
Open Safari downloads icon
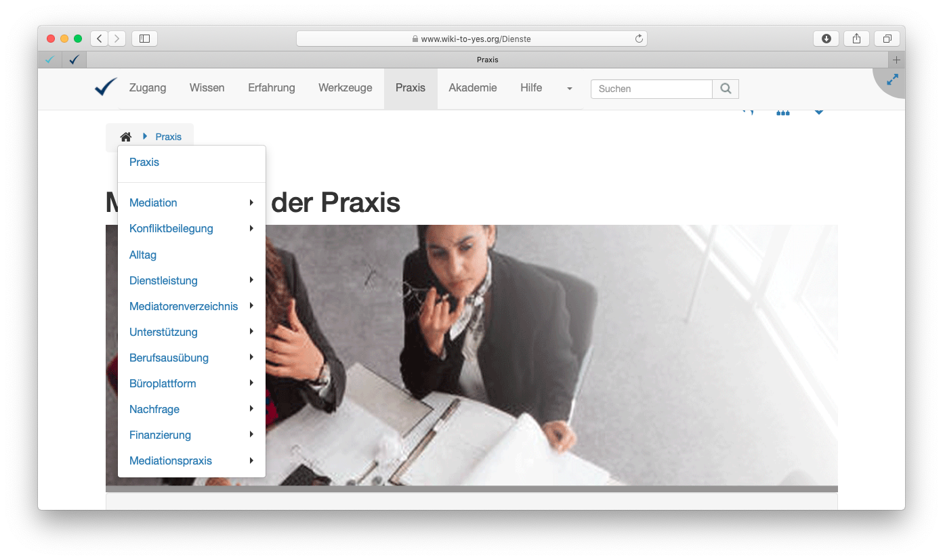click(x=826, y=39)
